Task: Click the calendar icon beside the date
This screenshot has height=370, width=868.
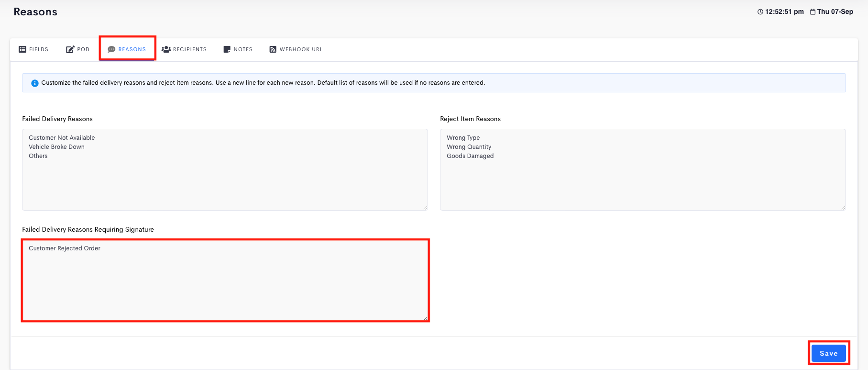Action: (813, 12)
